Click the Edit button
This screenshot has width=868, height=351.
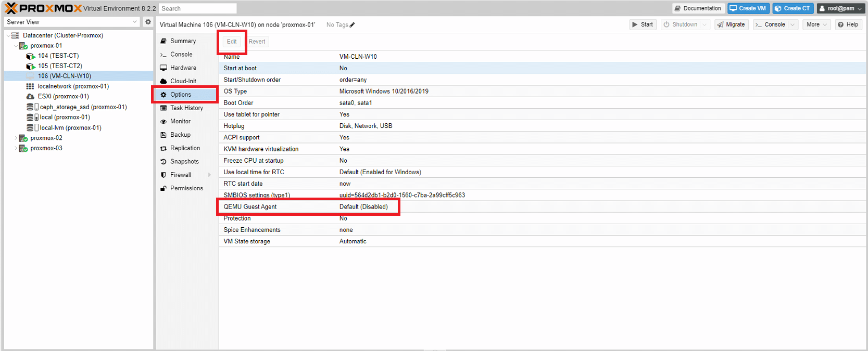(x=232, y=42)
